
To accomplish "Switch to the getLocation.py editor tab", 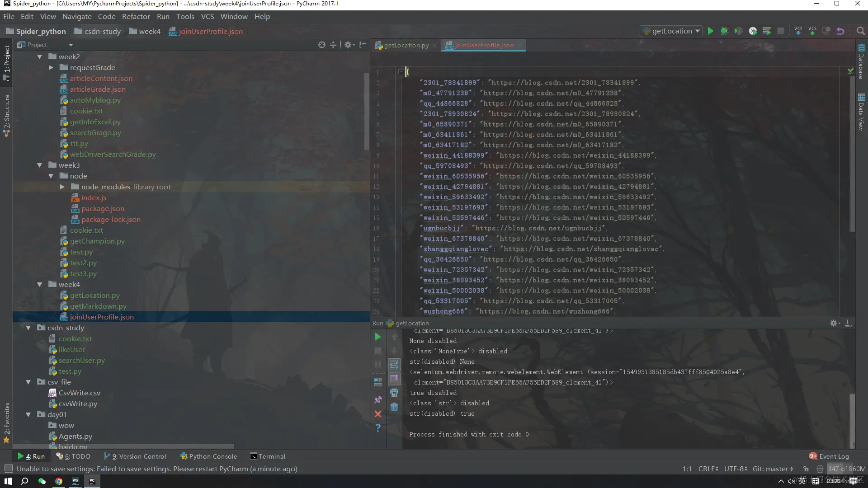I will pyautogui.click(x=406, y=45).
